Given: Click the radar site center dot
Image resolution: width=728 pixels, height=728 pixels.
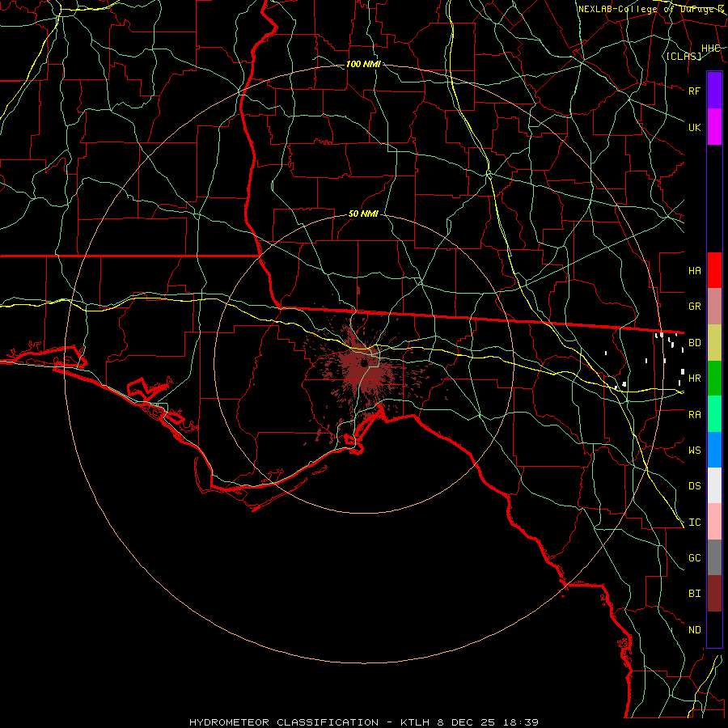Looking at the screenshot, I should click(x=364, y=363).
